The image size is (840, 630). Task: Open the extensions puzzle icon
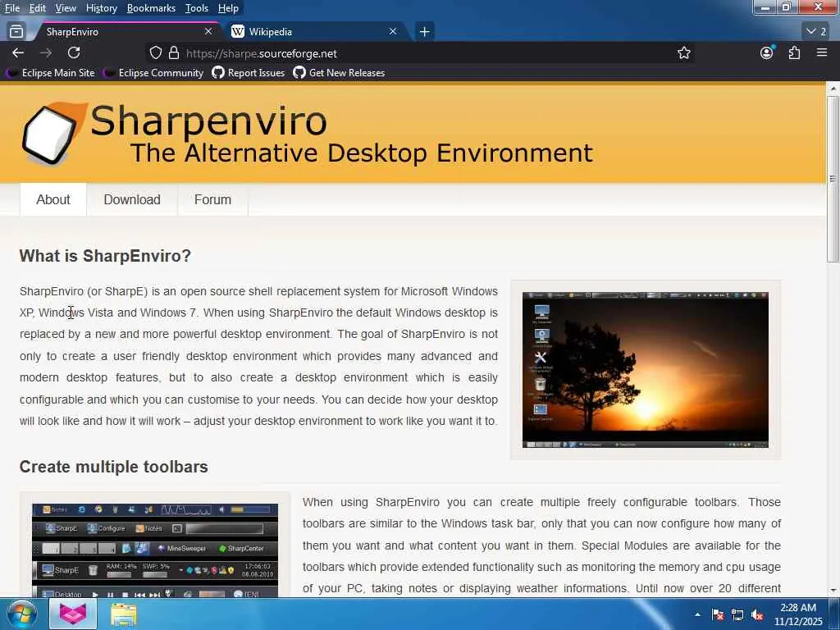794,52
